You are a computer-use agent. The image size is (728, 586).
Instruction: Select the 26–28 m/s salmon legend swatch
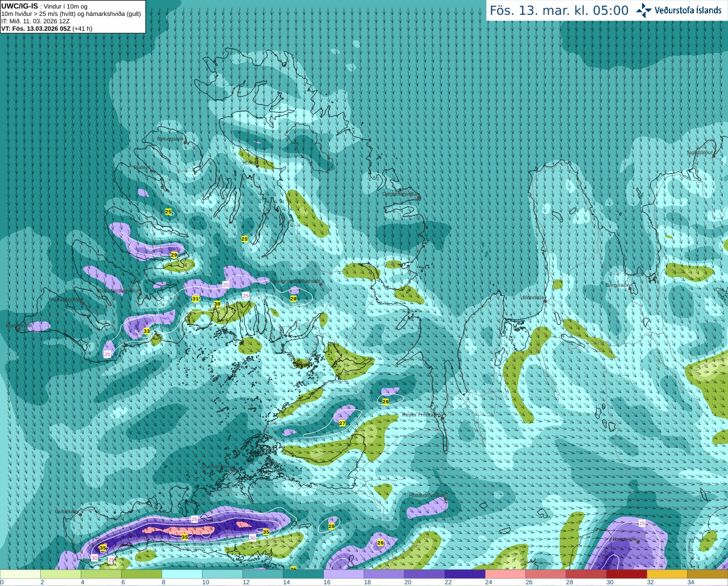point(545,574)
